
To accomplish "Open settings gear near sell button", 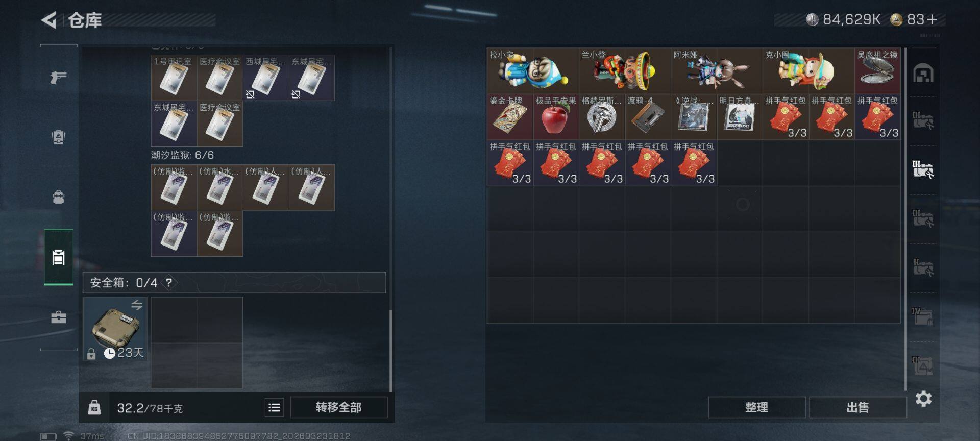I will [923, 399].
